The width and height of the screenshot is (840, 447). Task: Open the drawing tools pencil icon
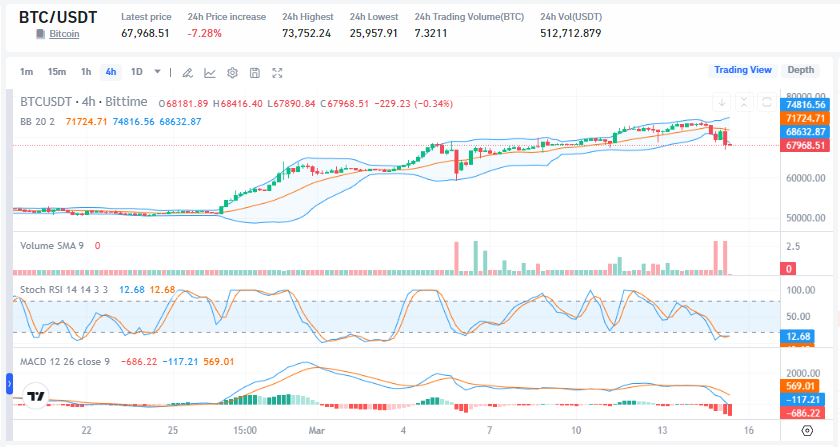click(x=187, y=72)
